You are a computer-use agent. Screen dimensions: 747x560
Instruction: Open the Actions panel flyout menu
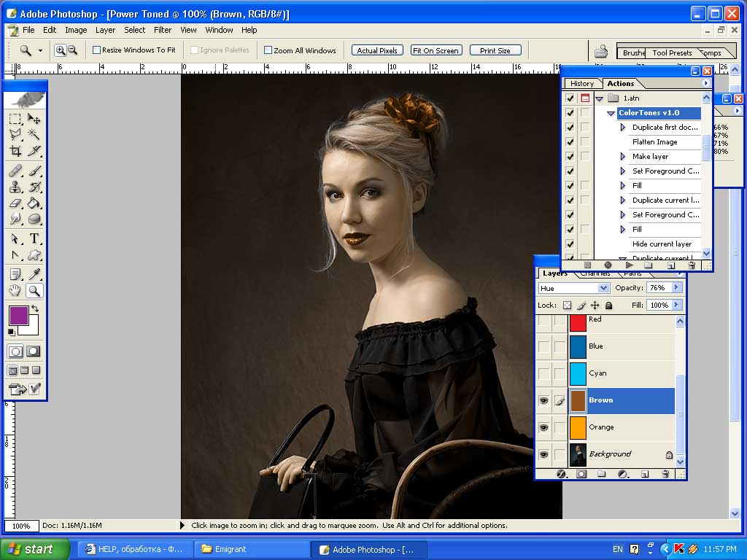point(705,83)
